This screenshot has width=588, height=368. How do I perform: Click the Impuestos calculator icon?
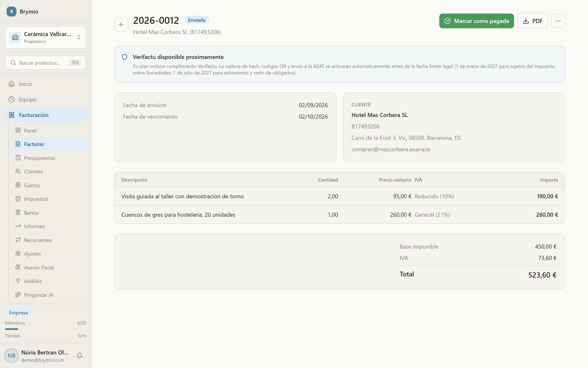click(x=18, y=199)
